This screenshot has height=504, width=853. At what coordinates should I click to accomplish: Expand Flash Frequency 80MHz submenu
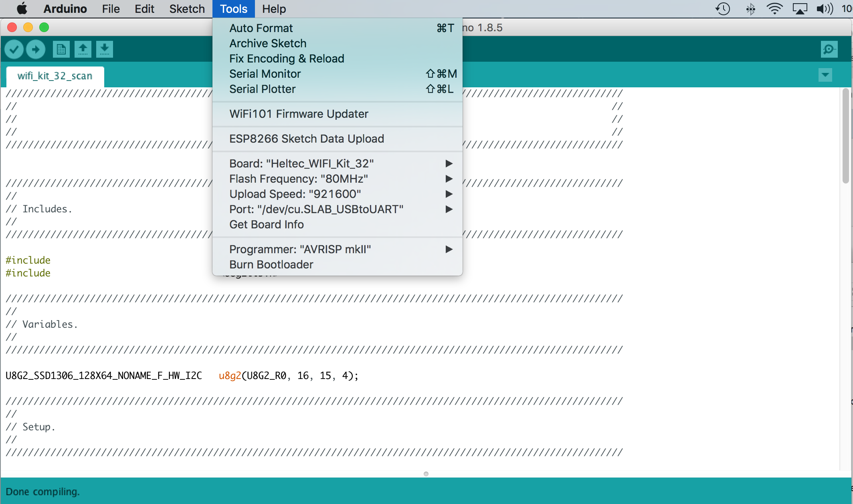click(338, 179)
